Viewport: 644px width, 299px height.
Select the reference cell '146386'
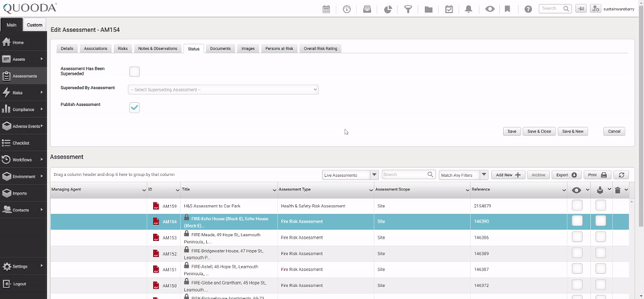(x=518, y=237)
